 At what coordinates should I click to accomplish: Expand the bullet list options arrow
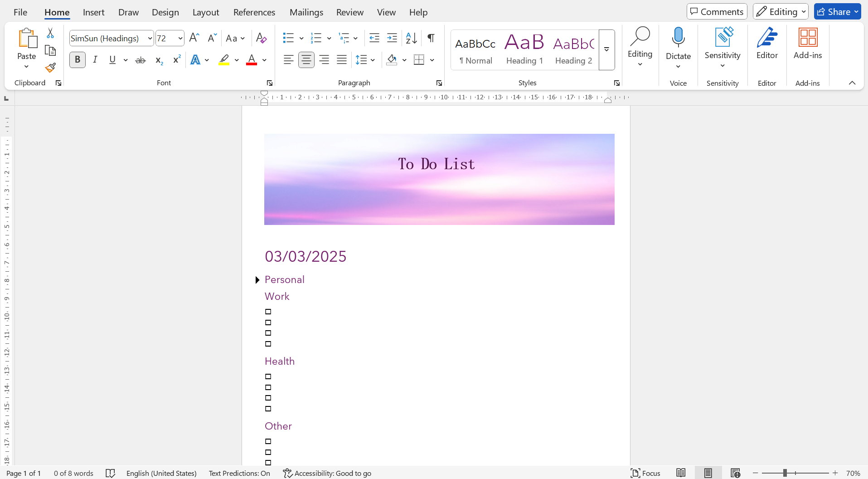pos(301,38)
